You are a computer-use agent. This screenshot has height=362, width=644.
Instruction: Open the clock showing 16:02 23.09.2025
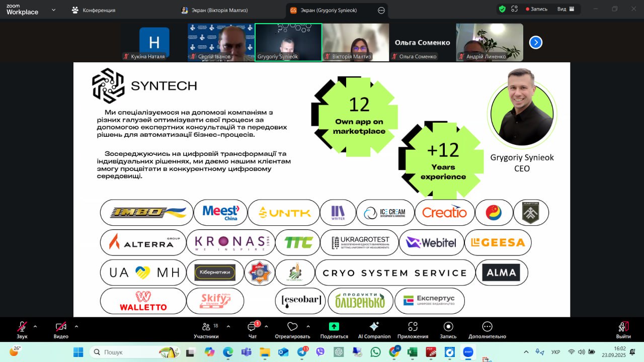pos(614,352)
